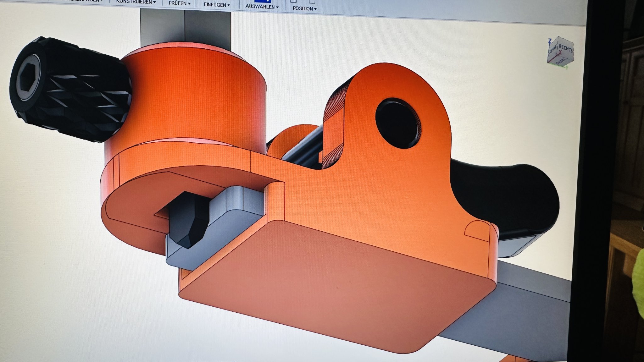Click the round hole in the orange lug
The image size is (644, 362).
coord(398,123)
